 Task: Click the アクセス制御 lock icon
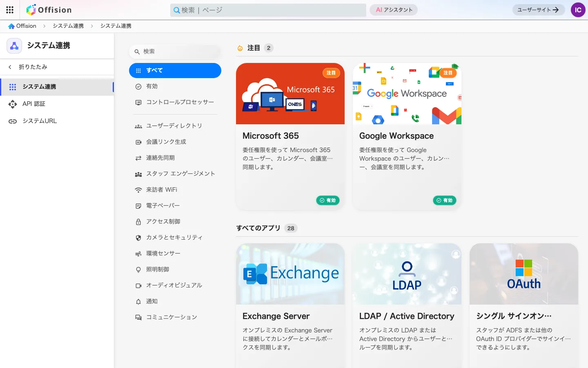pos(138,222)
